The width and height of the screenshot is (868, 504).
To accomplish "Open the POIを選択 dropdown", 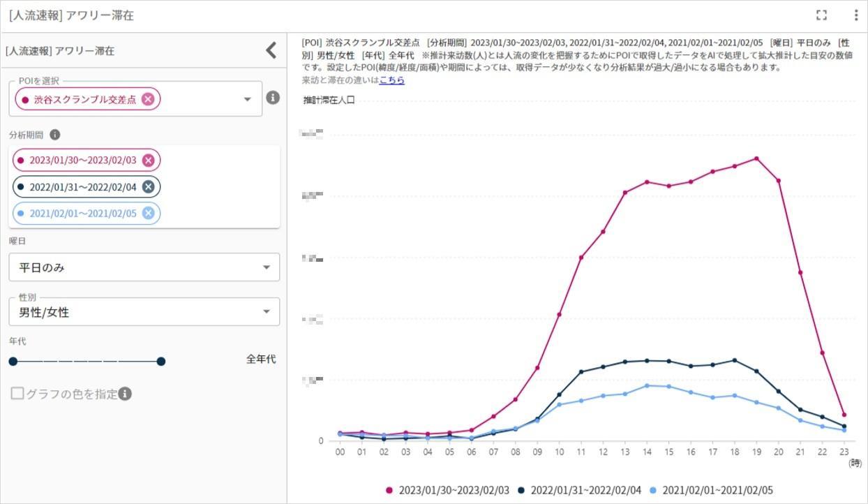I will [x=246, y=98].
